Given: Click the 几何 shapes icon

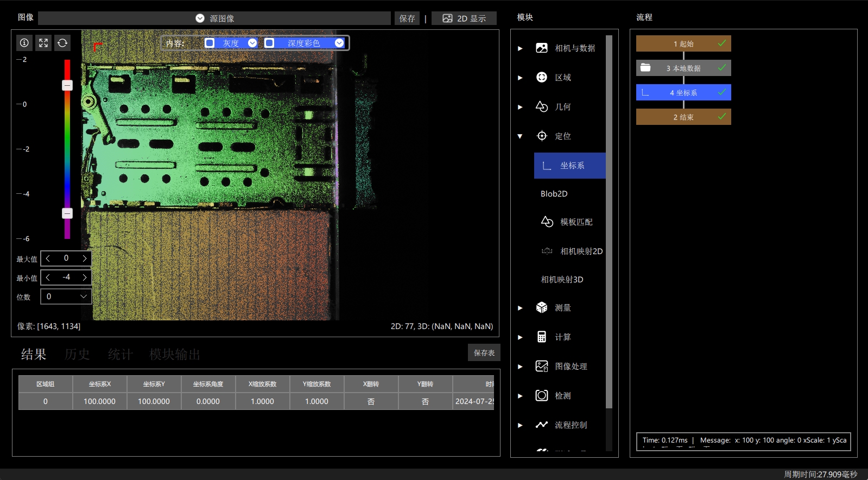Looking at the screenshot, I should 542,106.
